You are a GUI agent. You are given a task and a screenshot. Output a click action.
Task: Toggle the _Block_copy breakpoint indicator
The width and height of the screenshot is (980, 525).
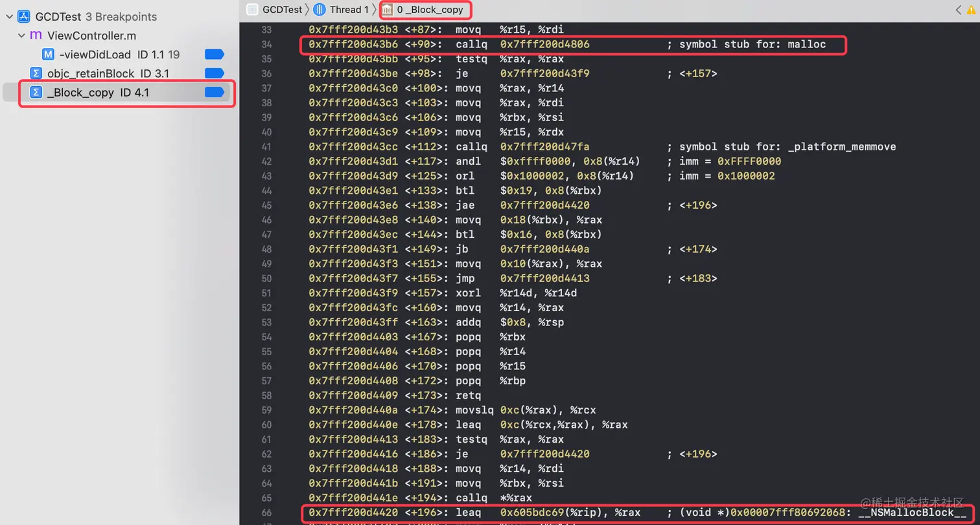click(214, 93)
